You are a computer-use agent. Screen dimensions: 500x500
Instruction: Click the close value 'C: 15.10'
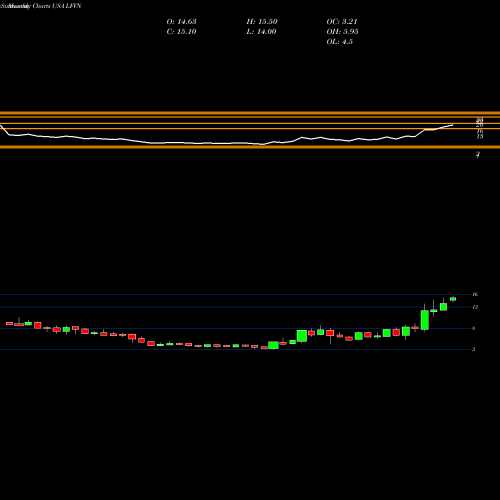[x=181, y=32]
